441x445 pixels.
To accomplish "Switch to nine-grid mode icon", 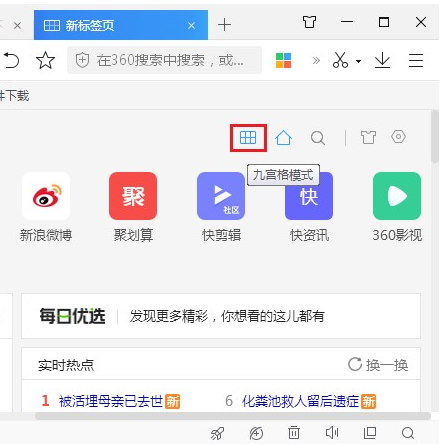I will pyautogui.click(x=248, y=137).
